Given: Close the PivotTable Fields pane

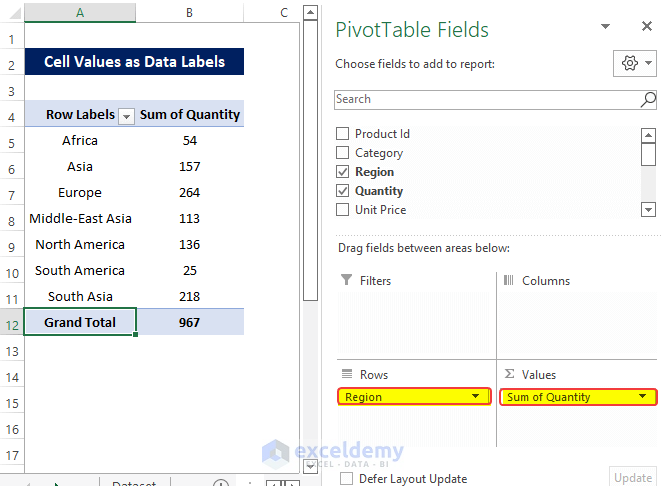Looking at the screenshot, I should 646,27.
